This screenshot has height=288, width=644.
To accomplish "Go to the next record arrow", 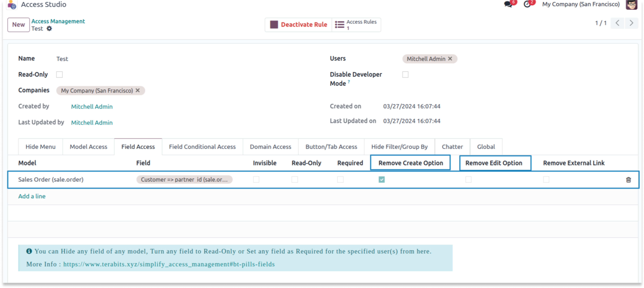I will click(x=631, y=23).
